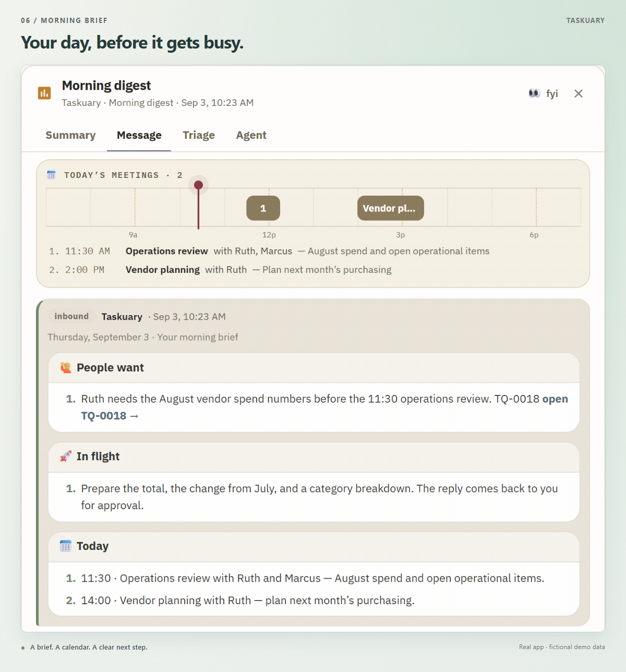Click the calendar icon in Today section

click(x=66, y=546)
